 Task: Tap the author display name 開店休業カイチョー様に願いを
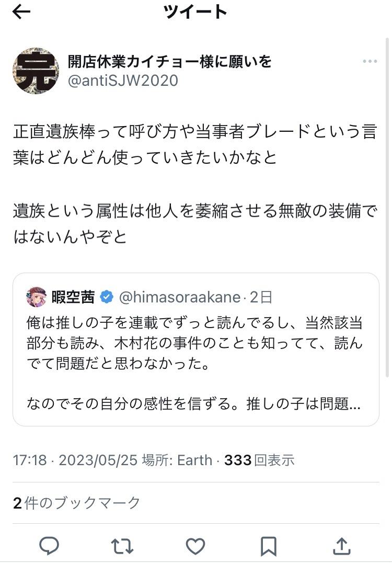(x=170, y=61)
